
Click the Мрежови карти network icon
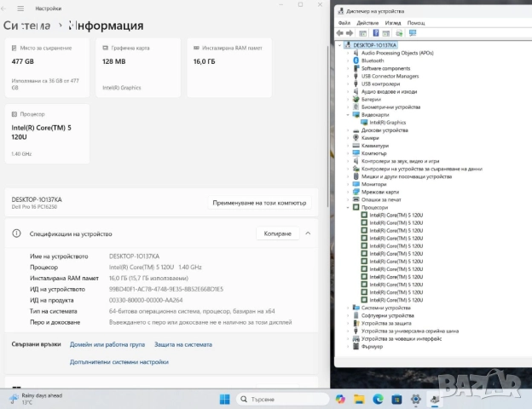click(x=356, y=192)
